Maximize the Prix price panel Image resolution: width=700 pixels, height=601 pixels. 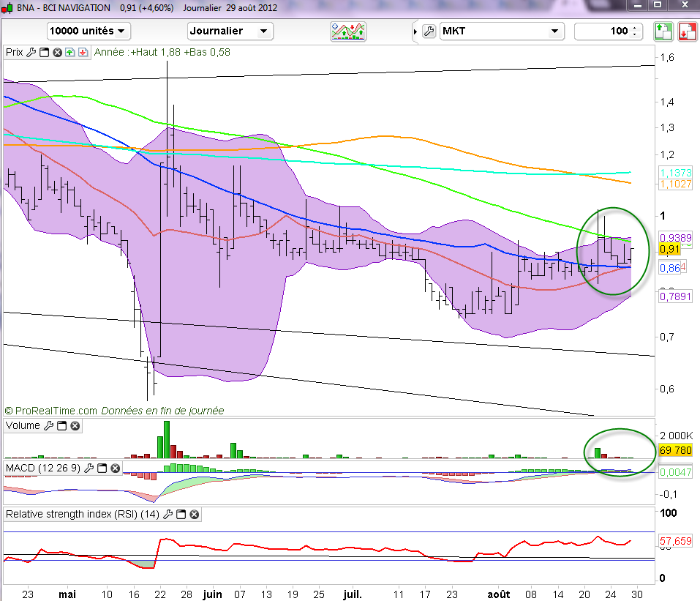point(44,53)
